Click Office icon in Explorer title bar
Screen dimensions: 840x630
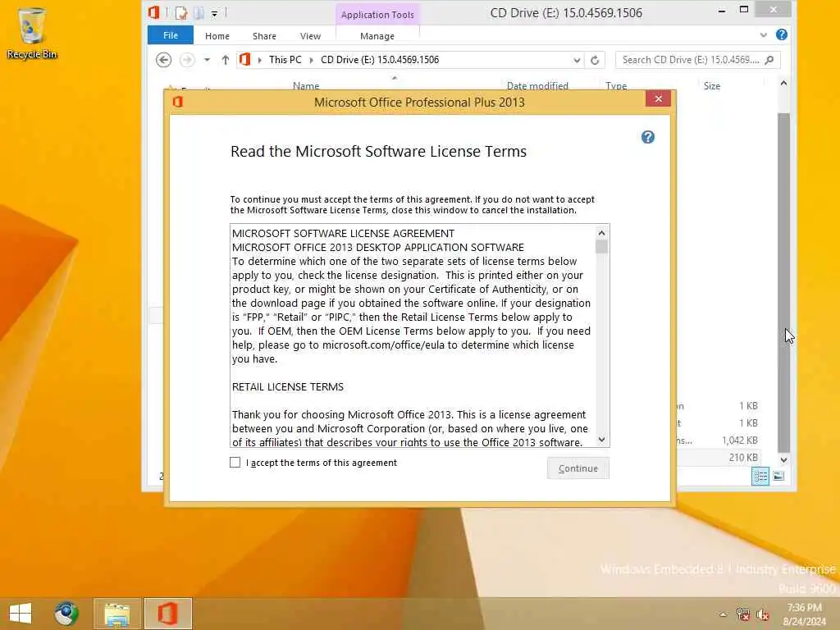154,11
